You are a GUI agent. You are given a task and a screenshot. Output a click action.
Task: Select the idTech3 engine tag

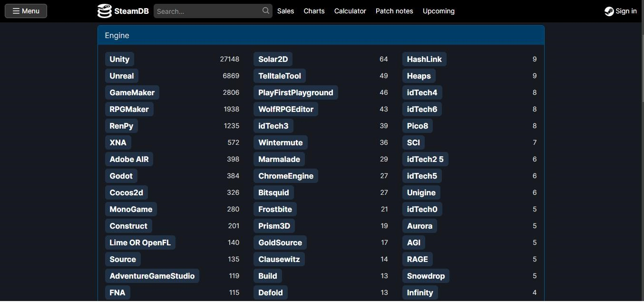(x=273, y=126)
